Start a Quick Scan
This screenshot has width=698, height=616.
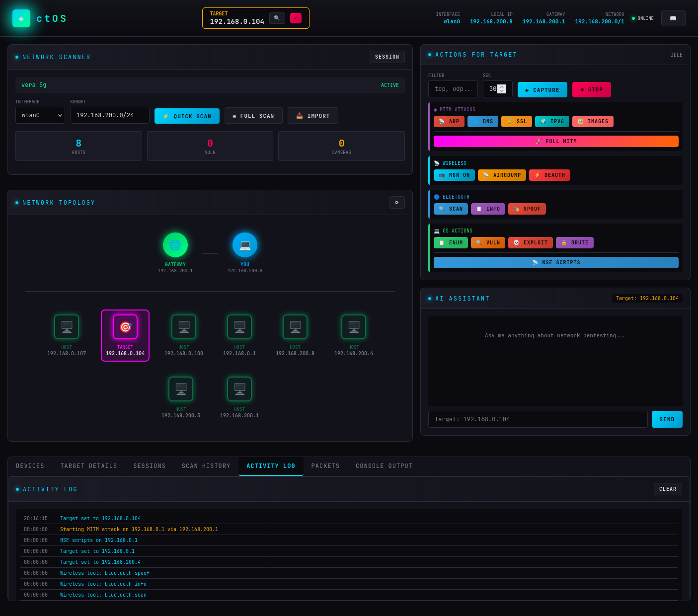[187, 116]
